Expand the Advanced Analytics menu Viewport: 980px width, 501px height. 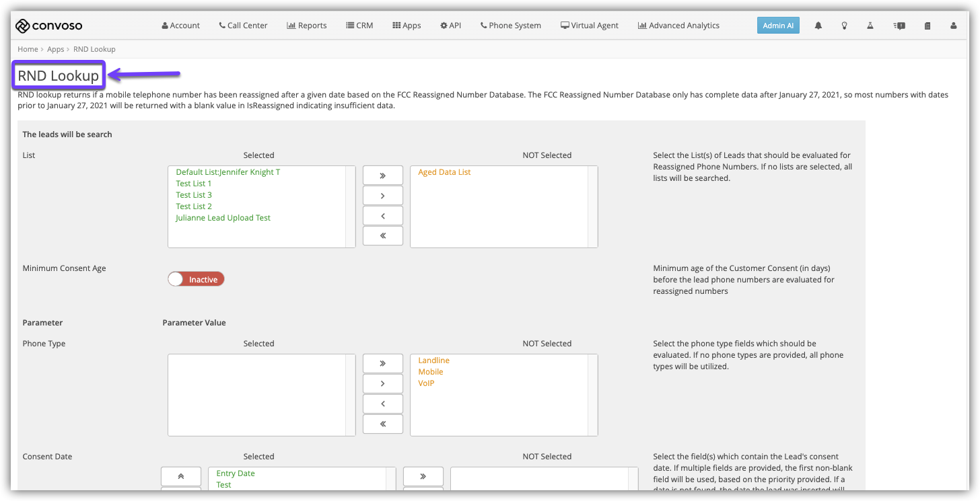678,26
